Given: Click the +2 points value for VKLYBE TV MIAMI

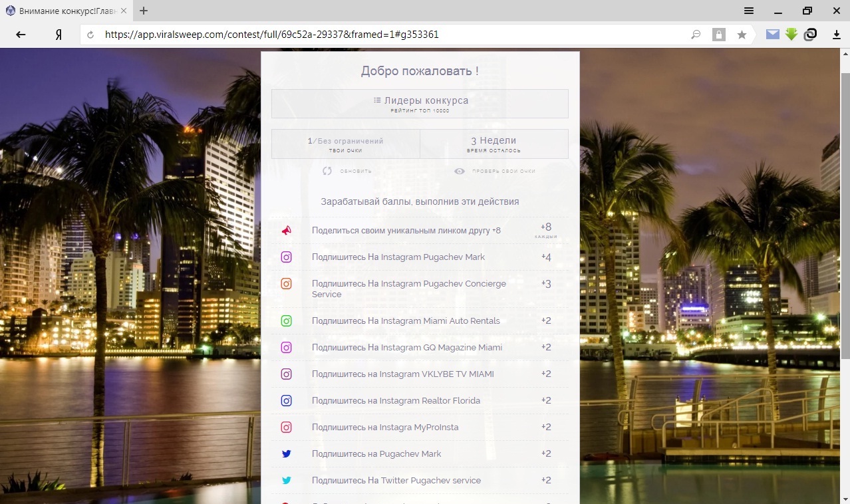Looking at the screenshot, I should click(546, 374).
